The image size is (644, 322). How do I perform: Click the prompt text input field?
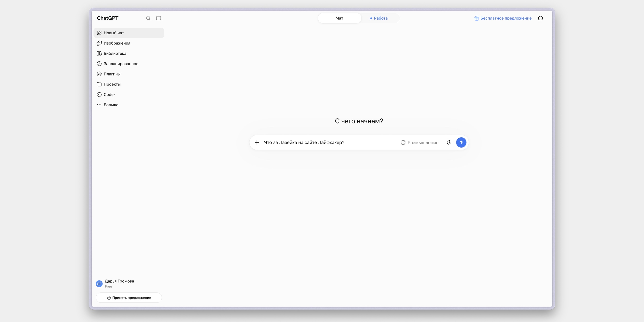330,142
